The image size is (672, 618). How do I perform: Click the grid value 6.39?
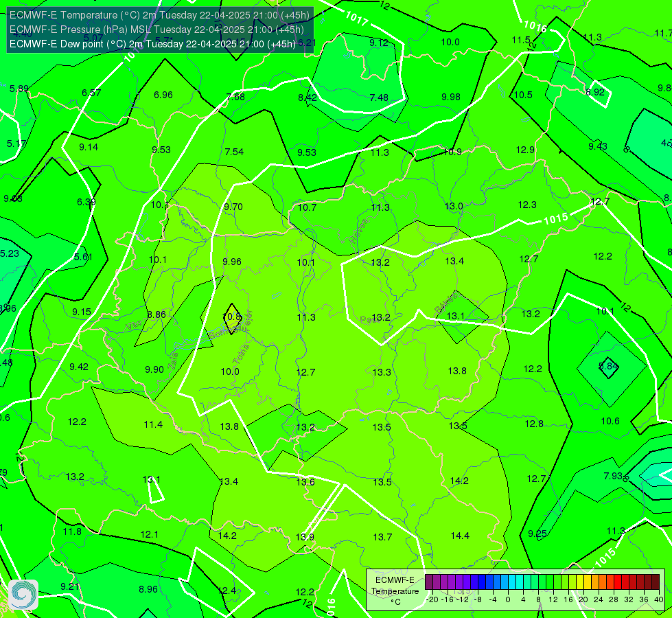86,202
